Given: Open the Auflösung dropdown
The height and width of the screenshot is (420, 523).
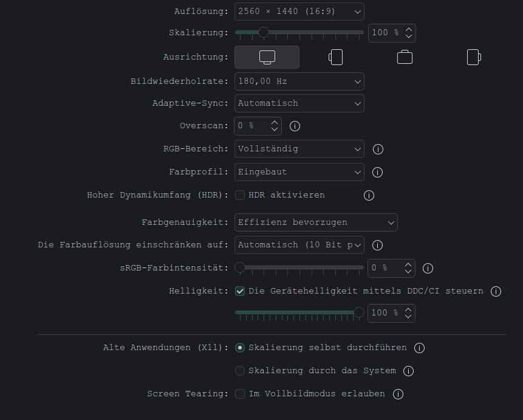Looking at the screenshot, I should pos(299,12).
